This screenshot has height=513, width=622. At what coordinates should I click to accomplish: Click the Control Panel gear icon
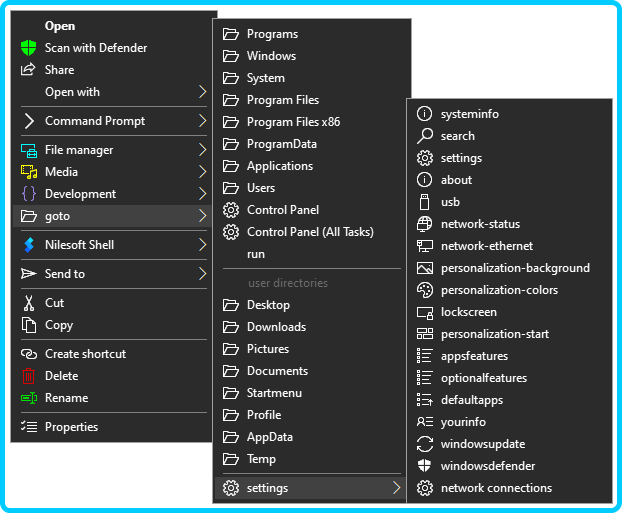tap(231, 210)
